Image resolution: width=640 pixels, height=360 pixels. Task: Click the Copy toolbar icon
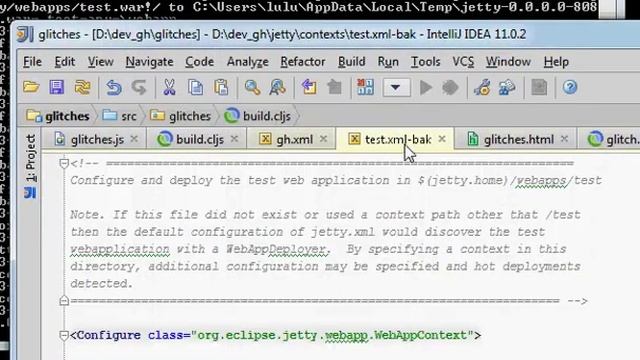click(196, 87)
